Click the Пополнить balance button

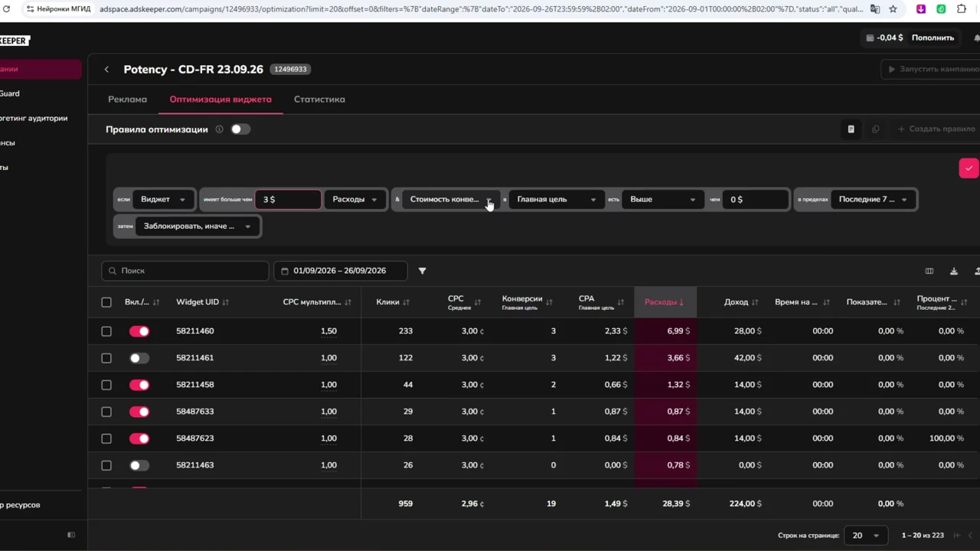933,37
